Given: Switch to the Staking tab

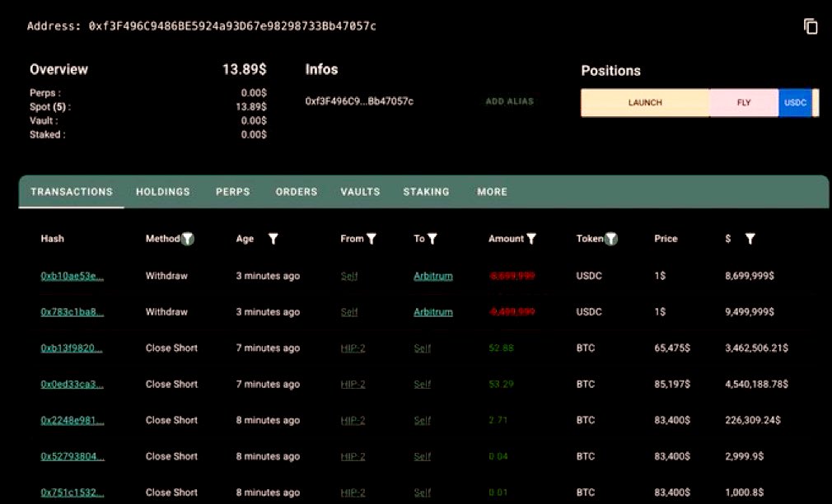Looking at the screenshot, I should coord(426,192).
